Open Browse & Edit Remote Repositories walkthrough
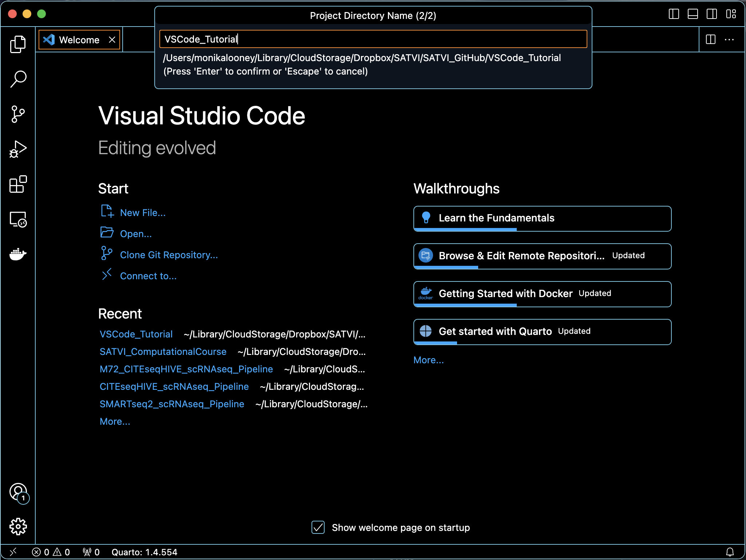 (542, 256)
